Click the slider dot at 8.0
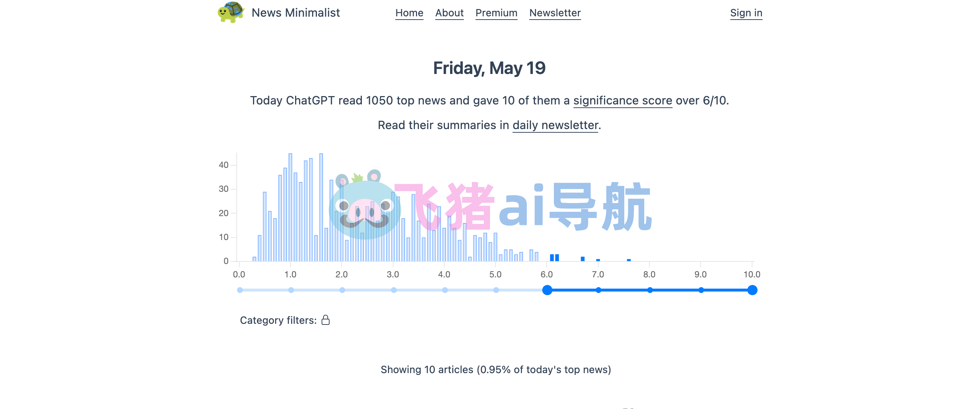The width and height of the screenshot is (980, 409). pos(650,290)
